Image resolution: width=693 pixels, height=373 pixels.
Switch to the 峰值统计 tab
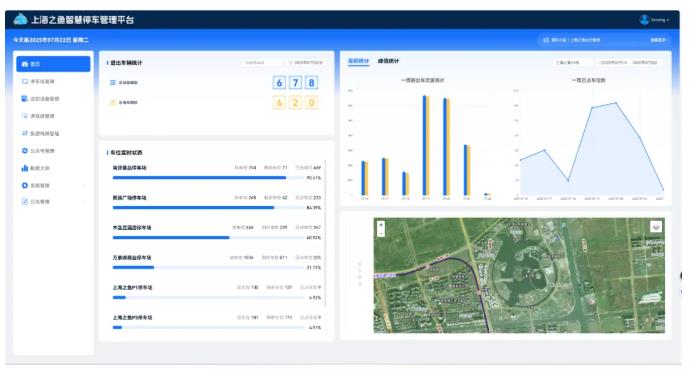[x=388, y=61]
